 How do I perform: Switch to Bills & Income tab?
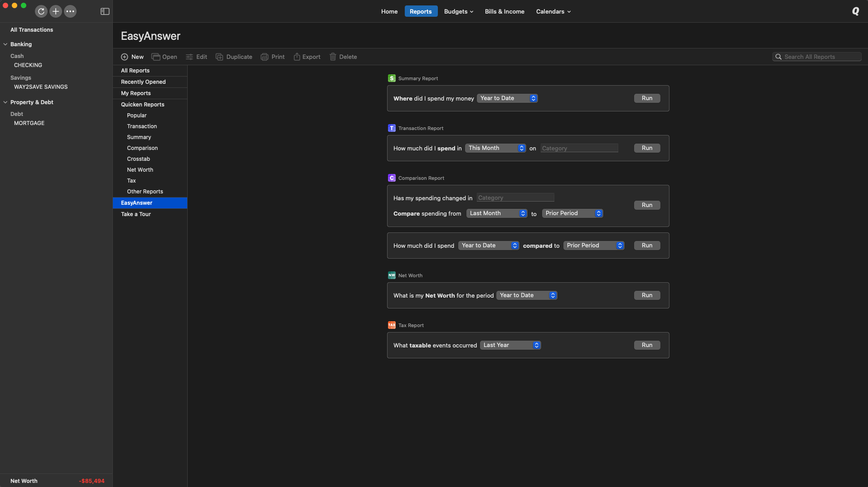pyautogui.click(x=504, y=12)
